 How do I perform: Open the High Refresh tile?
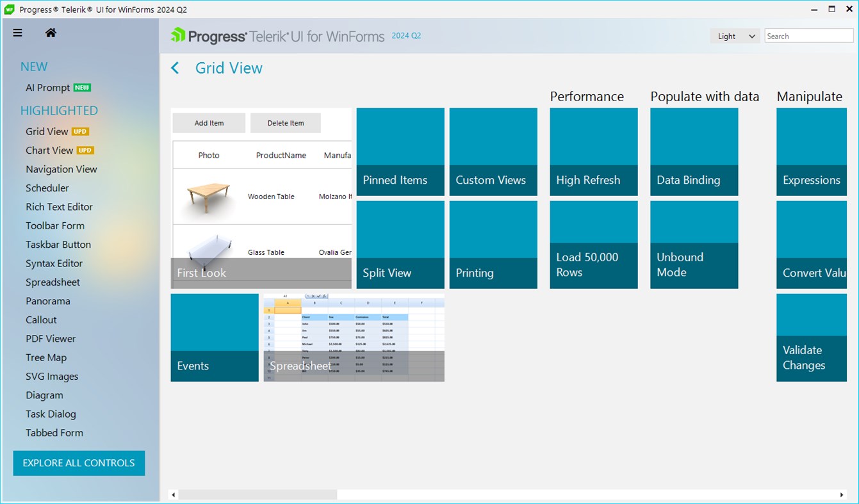click(594, 152)
